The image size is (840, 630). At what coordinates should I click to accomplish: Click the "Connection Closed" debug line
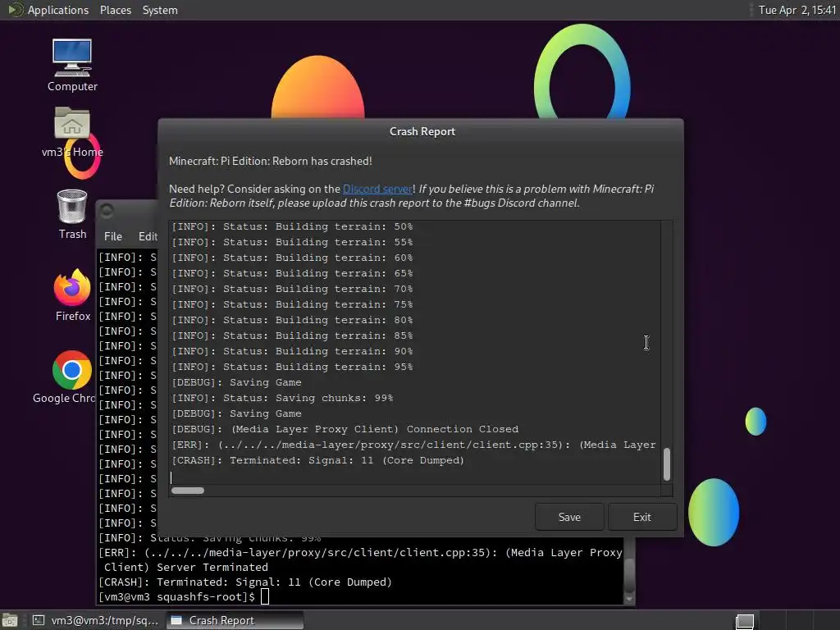click(345, 429)
